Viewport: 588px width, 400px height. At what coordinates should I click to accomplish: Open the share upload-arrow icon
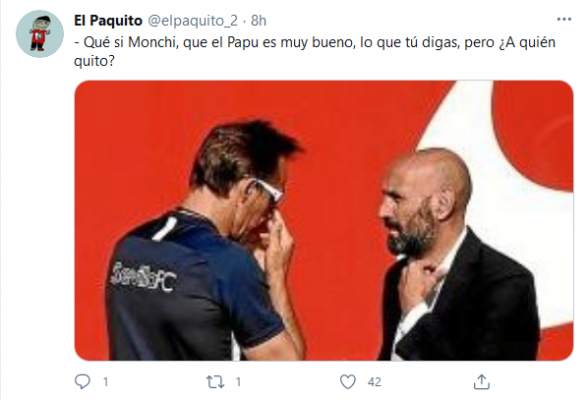click(x=482, y=382)
